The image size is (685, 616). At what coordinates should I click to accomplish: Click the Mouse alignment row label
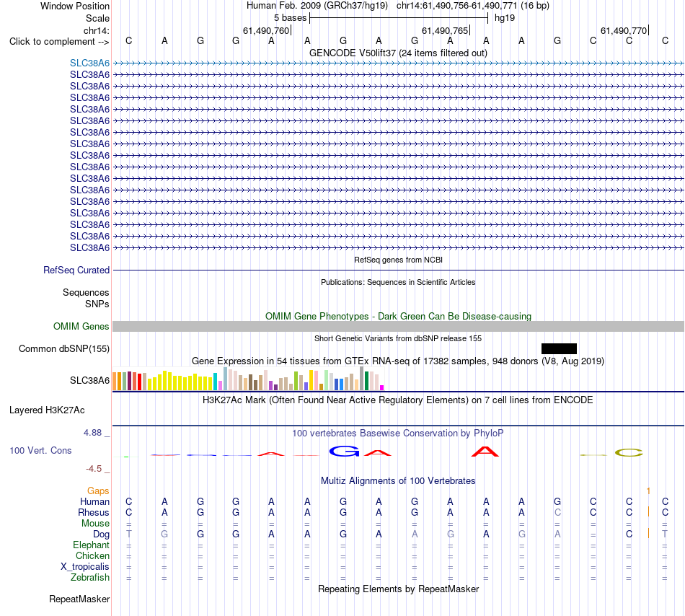(95, 524)
